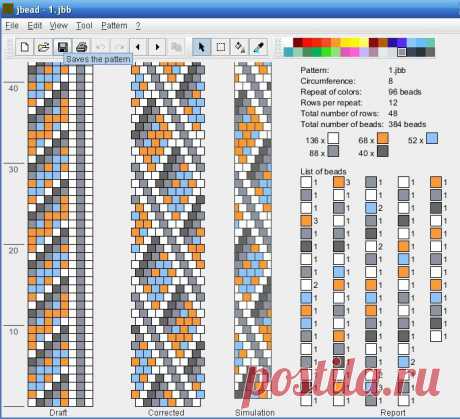Save the pattern with the floppy disk icon
The width and height of the screenshot is (460, 419).
[63, 47]
